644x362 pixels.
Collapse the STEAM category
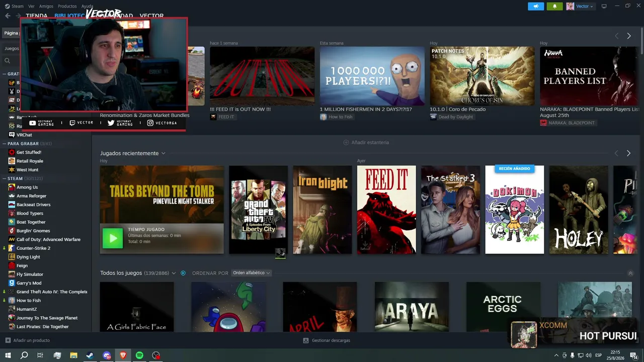pos(5,178)
